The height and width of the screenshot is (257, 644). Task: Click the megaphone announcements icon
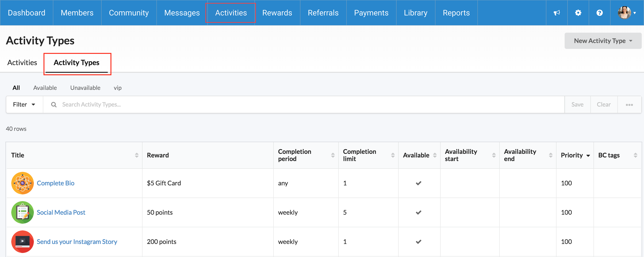point(557,13)
